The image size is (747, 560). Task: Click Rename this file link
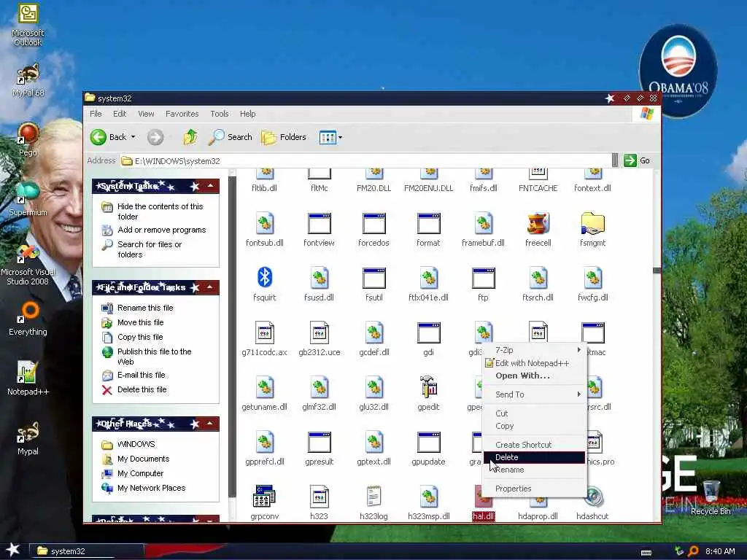coord(145,308)
